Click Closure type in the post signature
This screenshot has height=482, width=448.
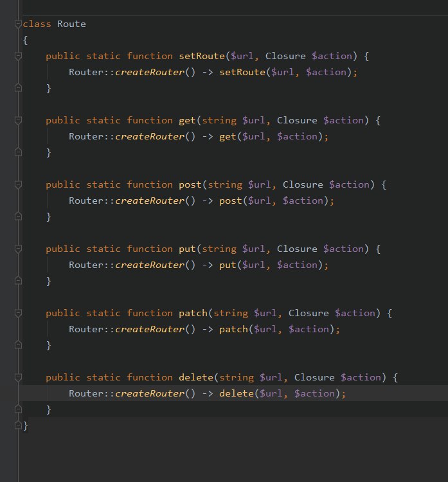pyautogui.click(x=303, y=184)
